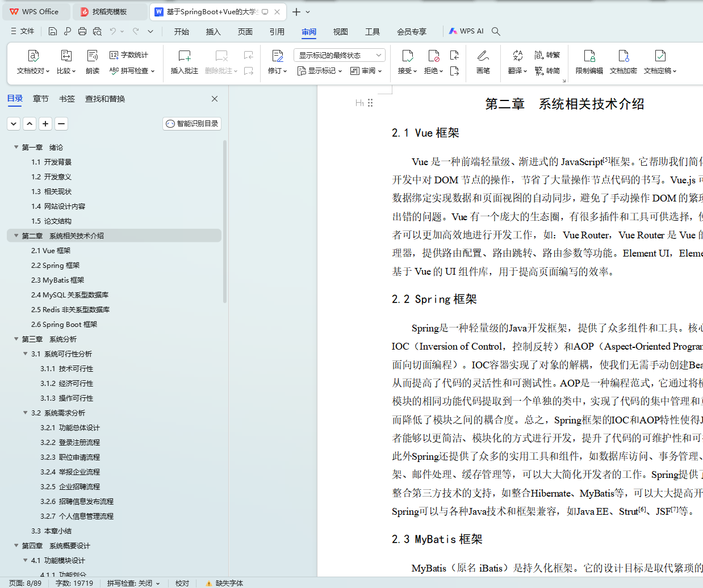The image size is (703, 588).
Task: Click the Print Preview icon
Action: [x=97, y=31]
